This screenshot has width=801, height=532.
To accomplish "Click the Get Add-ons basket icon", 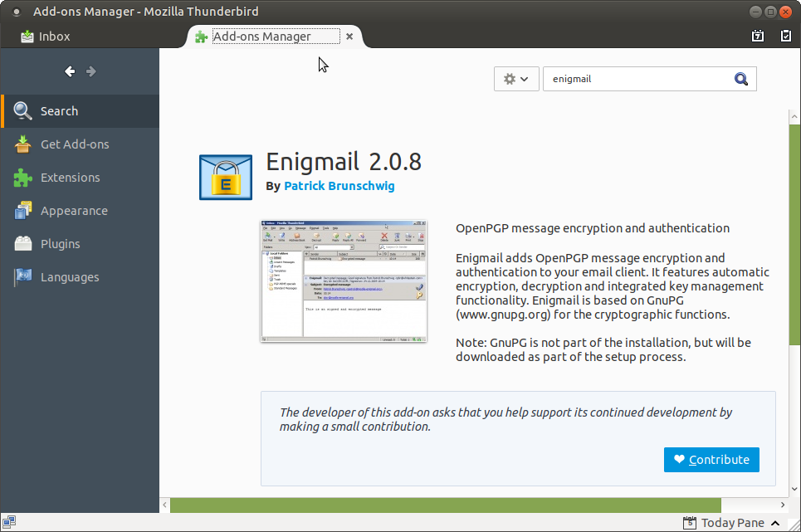I will pos(22,144).
